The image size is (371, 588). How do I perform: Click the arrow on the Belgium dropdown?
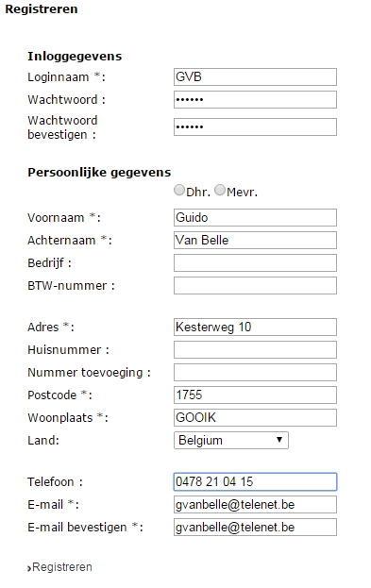click(x=279, y=440)
